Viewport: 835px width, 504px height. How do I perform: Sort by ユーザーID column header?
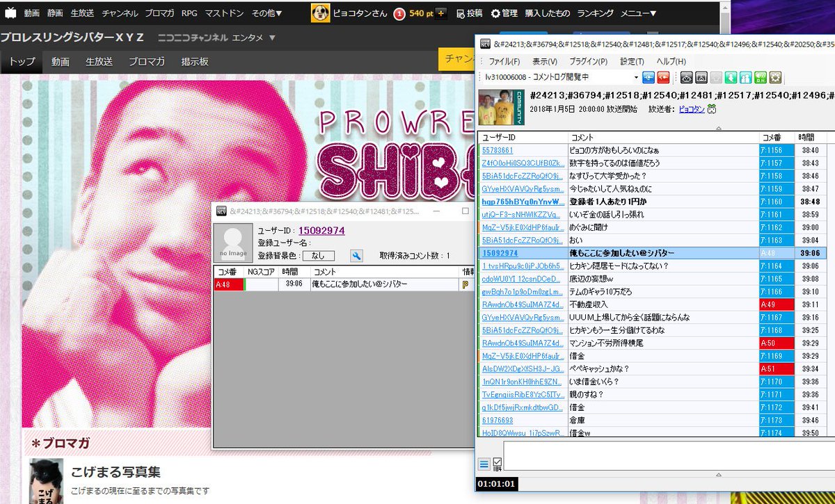523,138
